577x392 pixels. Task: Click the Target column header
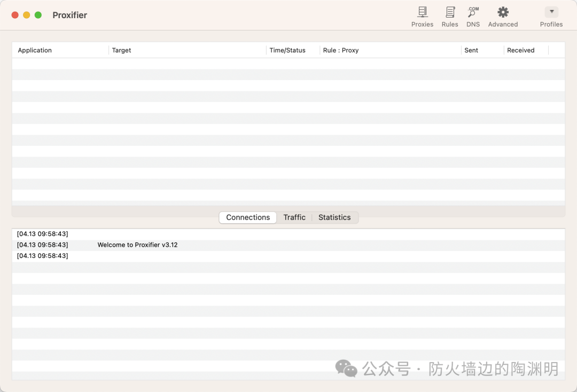122,50
